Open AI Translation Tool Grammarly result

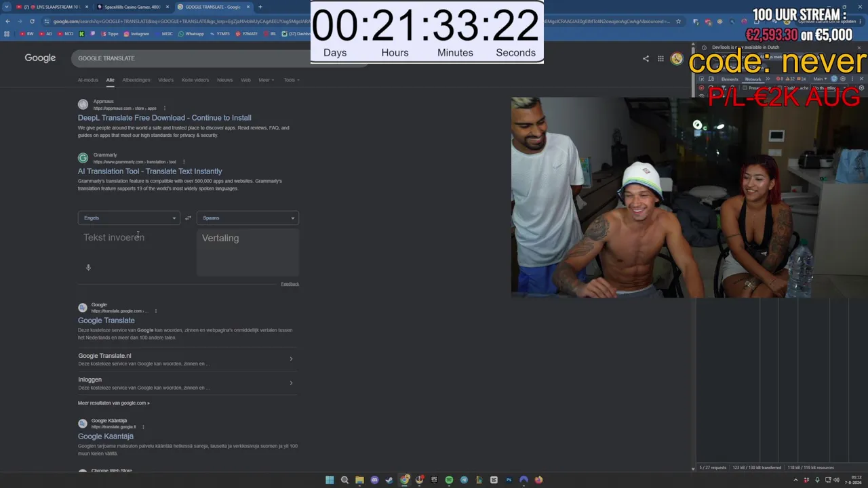click(150, 171)
